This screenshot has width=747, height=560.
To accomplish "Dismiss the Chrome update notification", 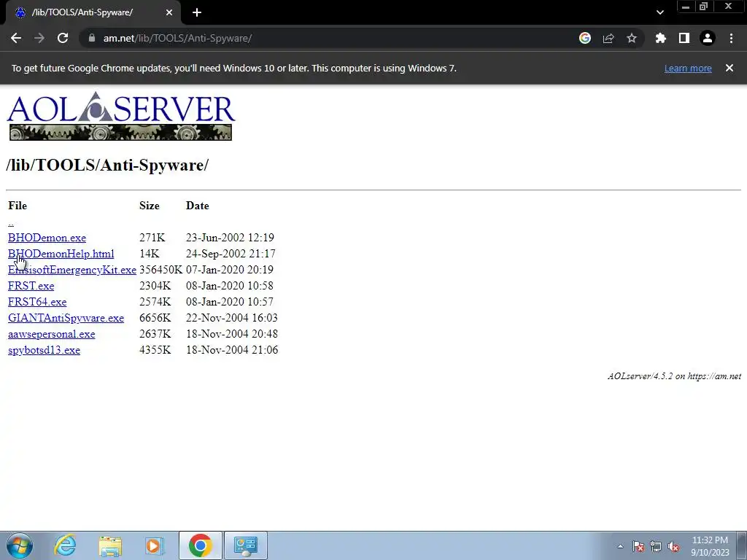I will [x=729, y=68].
